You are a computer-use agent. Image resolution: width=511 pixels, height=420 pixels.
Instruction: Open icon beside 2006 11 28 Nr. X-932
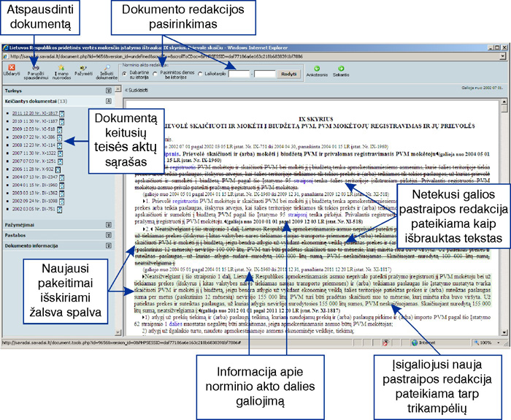point(58,169)
